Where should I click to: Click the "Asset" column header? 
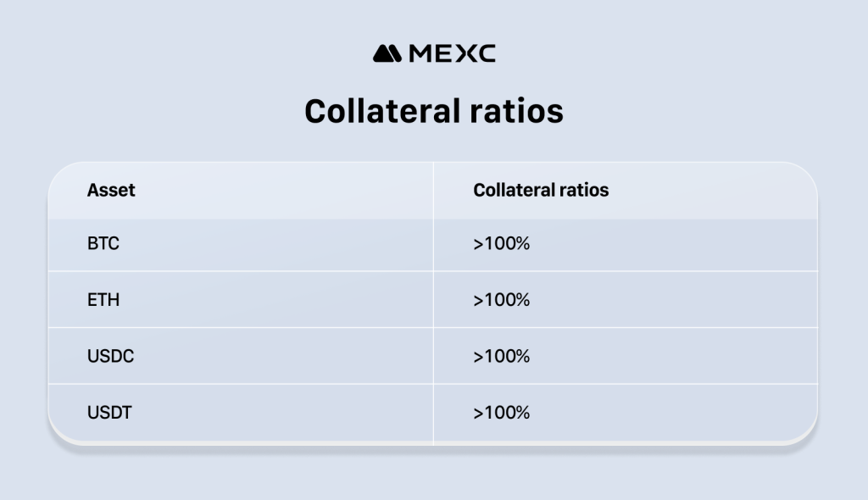tap(111, 190)
